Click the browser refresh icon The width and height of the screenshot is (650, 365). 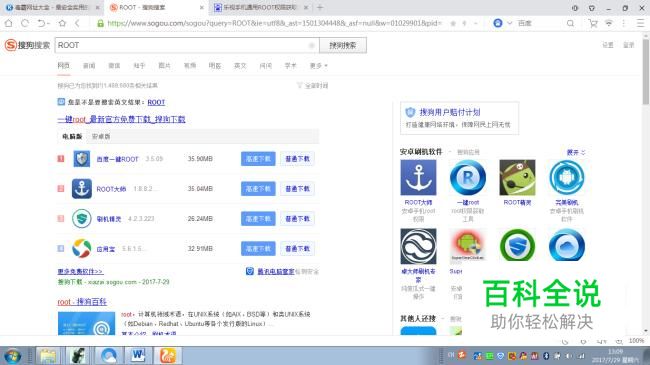tap(25, 23)
